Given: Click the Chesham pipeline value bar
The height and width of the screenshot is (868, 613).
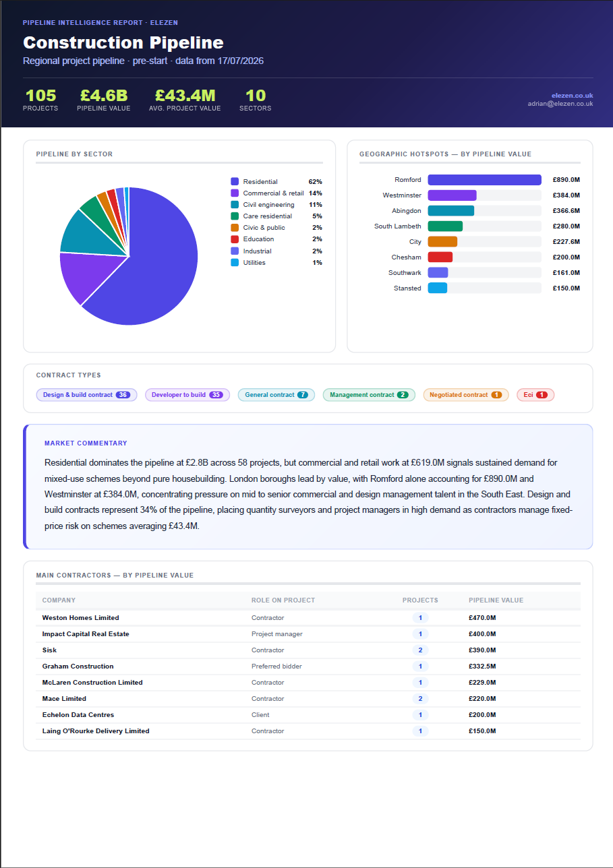Looking at the screenshot, I should coord(440,257).
